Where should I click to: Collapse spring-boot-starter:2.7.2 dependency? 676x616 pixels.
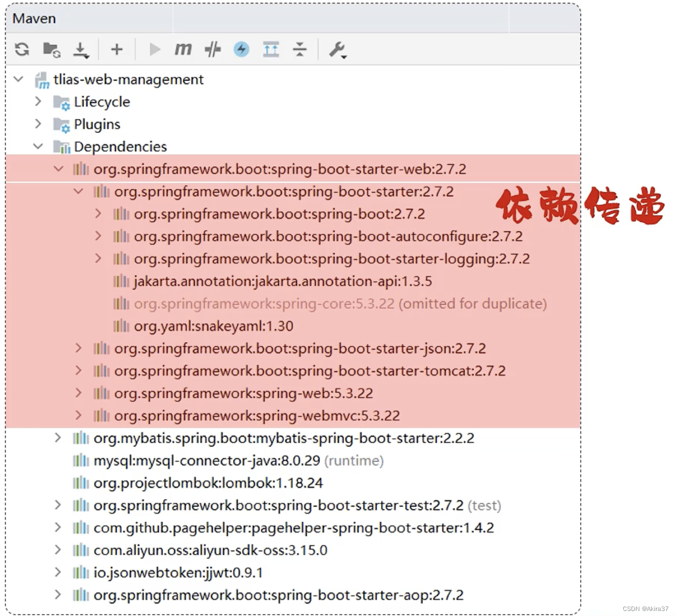pyautogui.click(x=79, y=191)
